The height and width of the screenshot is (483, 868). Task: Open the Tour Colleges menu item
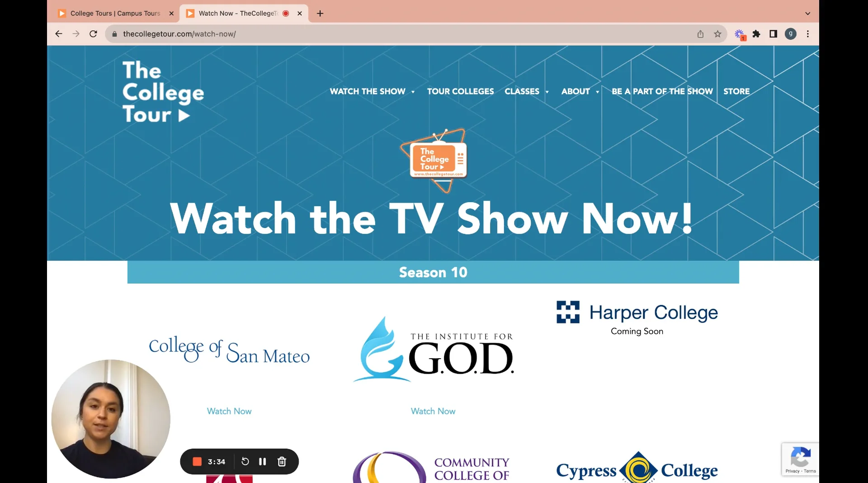[460, 91]
